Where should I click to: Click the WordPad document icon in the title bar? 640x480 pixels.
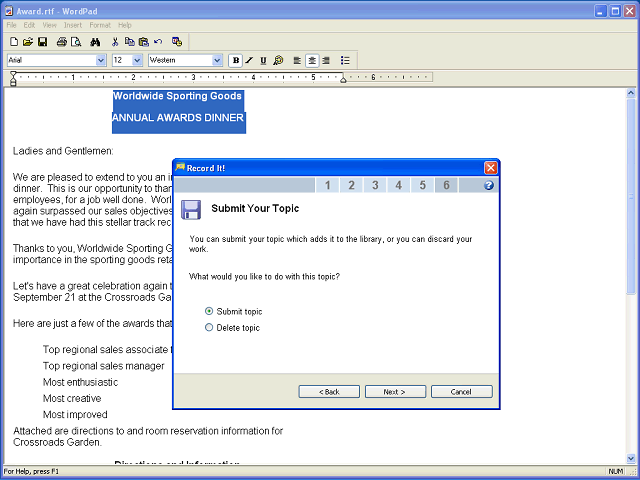click(x=9, y=11)
